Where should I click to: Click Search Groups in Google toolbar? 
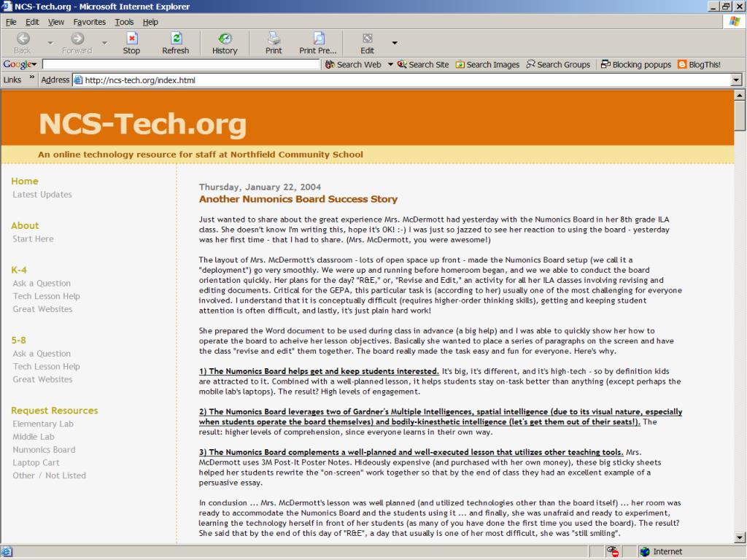click(x=558, y=64)
